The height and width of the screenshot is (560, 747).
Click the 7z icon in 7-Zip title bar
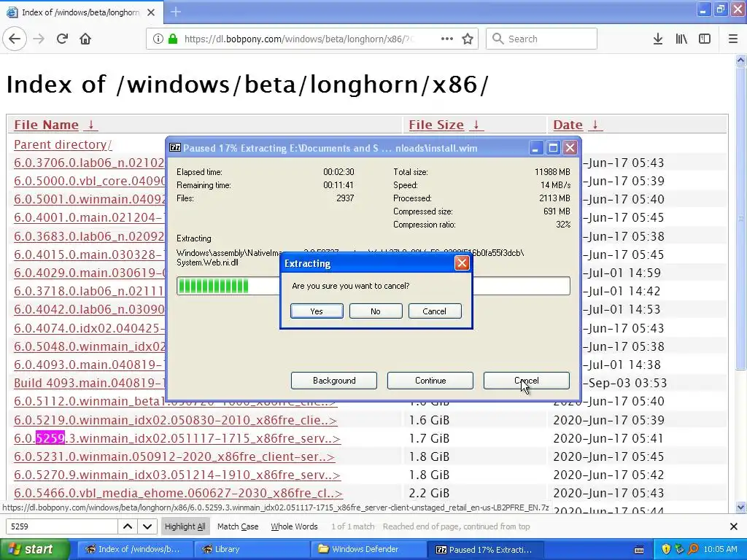pyautogui.click(x=175, y=148)
